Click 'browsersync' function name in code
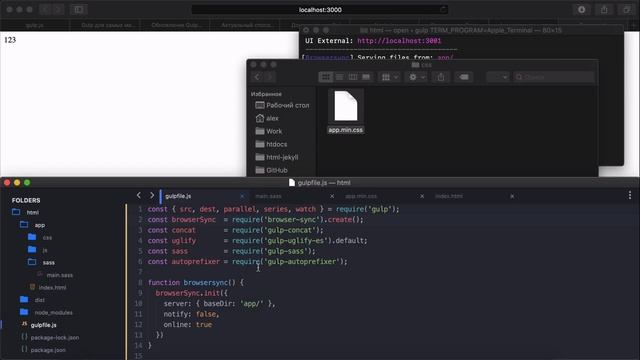The width and height of the screenshot is (640, 360). (206, 282)
